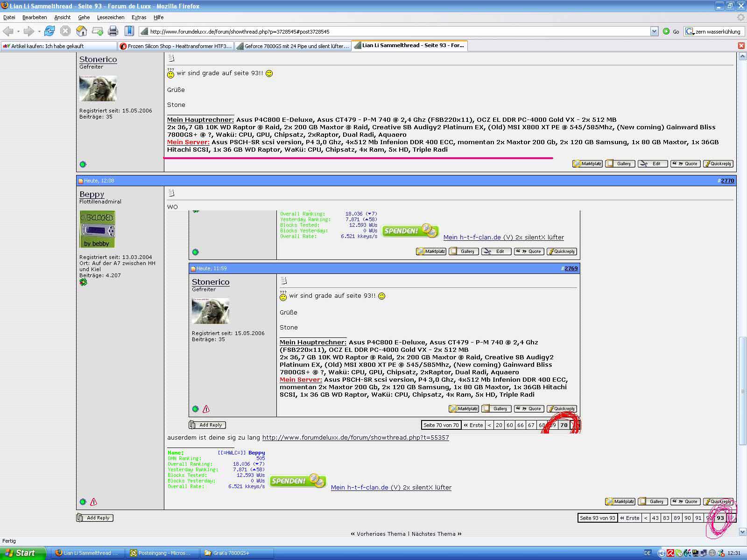The height and width of the screenshot is (560, 747).
Task: Open the Extras menu
Action: point(139,17)
